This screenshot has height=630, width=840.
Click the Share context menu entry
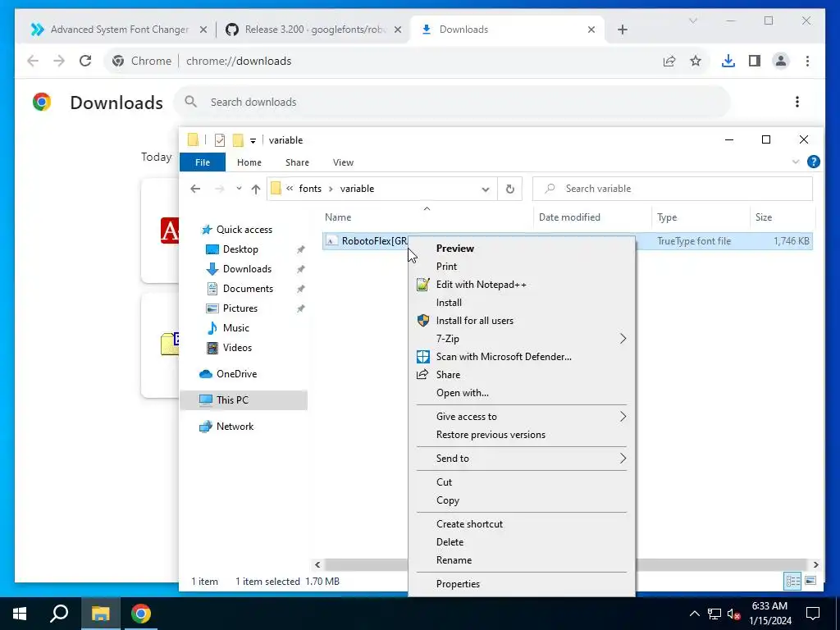(448, 374)
